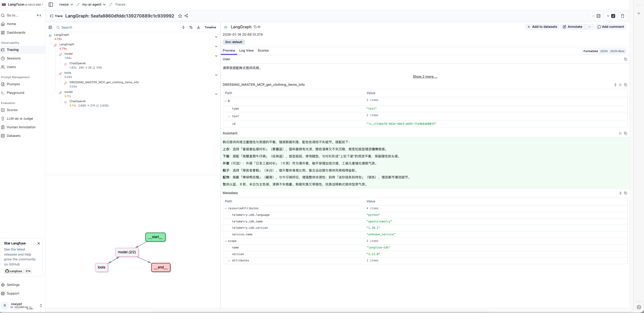Click Show 2 more link
Viewport: 644px width, 313px height.
click(x=425, y=77)
